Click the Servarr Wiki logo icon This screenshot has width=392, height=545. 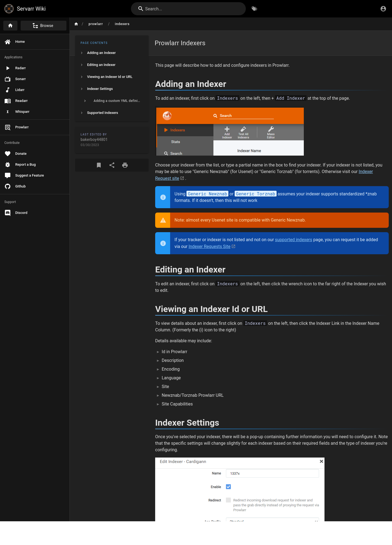(9, 9)
